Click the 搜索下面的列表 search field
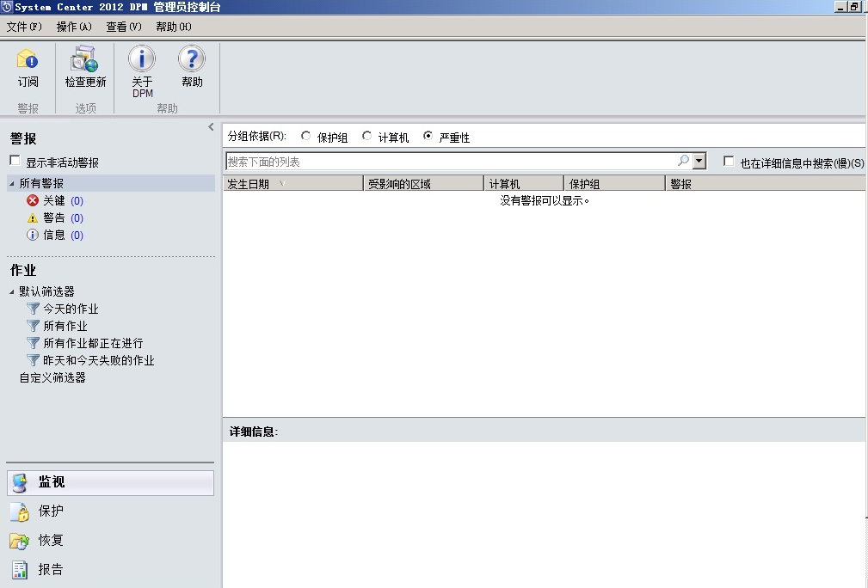This screenshot has width=868, height=588. (451, 162)
